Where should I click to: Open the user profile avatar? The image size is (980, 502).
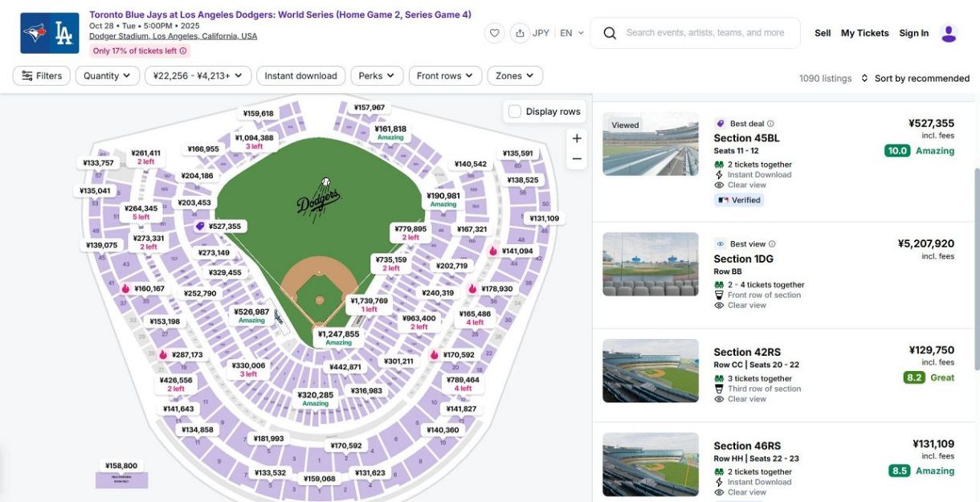coord(949,33)
